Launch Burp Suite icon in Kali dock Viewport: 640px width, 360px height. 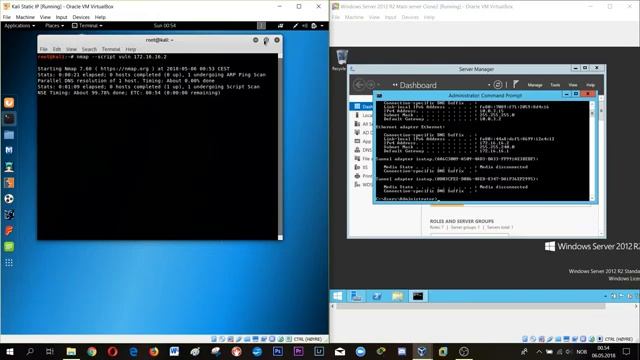pyautogui.click(x=9, y=182)
